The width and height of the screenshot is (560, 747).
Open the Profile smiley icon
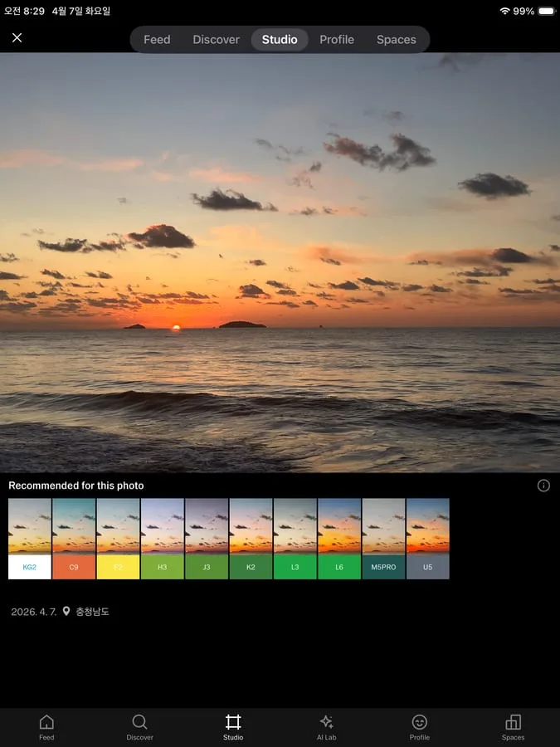point(420,722)
